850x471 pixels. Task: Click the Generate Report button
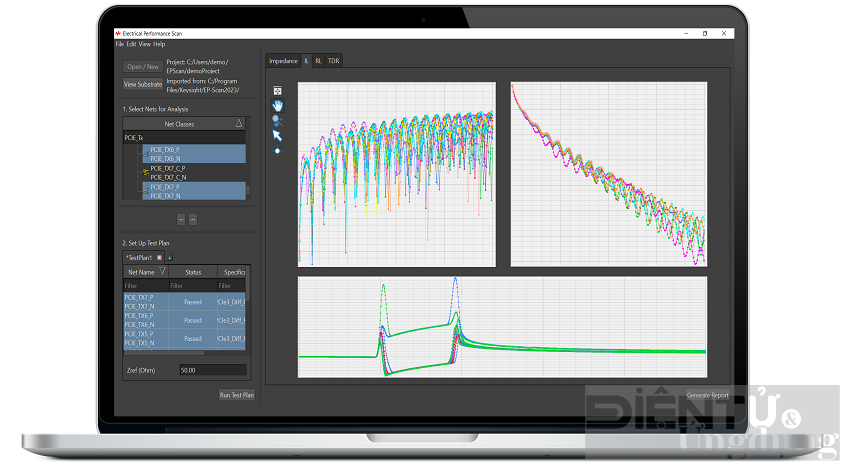click(x=707, y=395)
